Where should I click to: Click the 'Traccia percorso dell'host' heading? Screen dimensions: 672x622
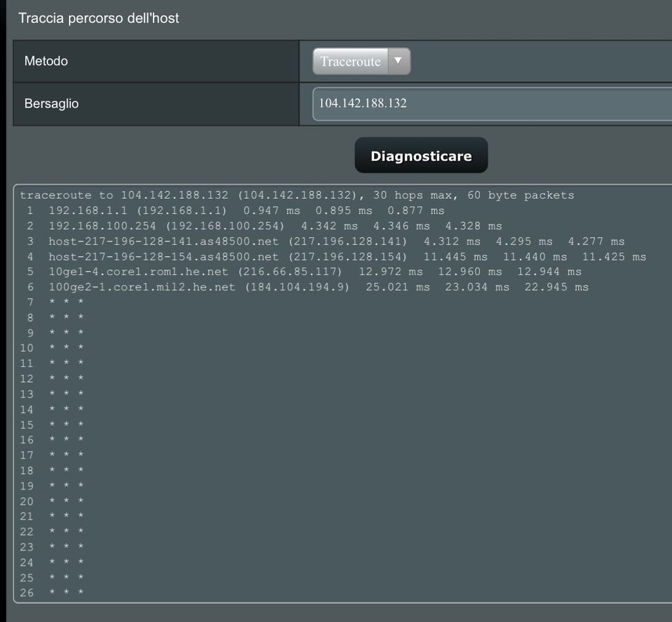98,18
